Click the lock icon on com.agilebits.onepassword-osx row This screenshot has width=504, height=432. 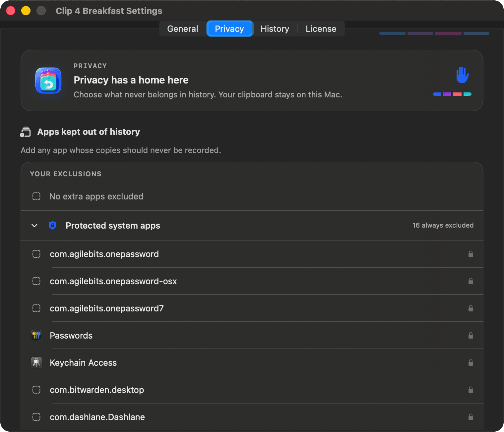471,281
